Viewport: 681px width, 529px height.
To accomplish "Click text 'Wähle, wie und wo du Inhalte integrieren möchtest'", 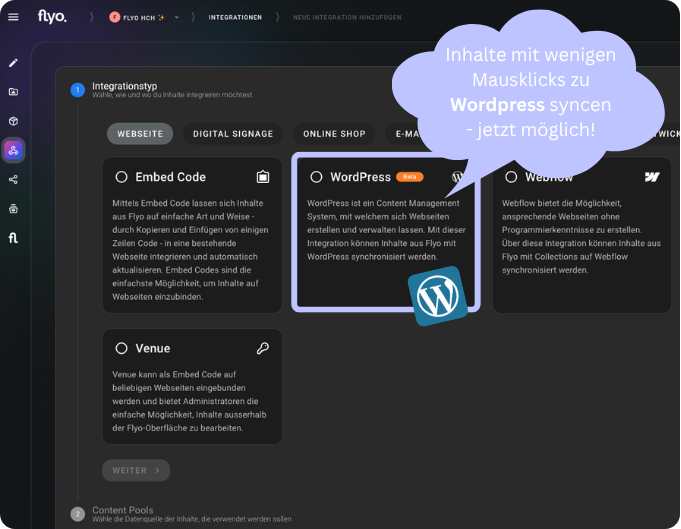I will (172, 95).
